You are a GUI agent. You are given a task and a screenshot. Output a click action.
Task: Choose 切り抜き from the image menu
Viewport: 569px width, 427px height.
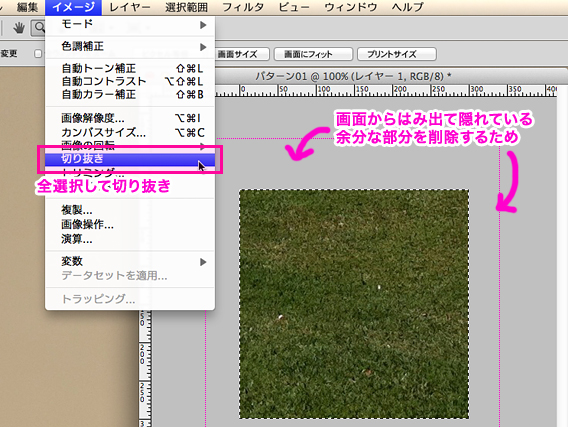point(130,159)
